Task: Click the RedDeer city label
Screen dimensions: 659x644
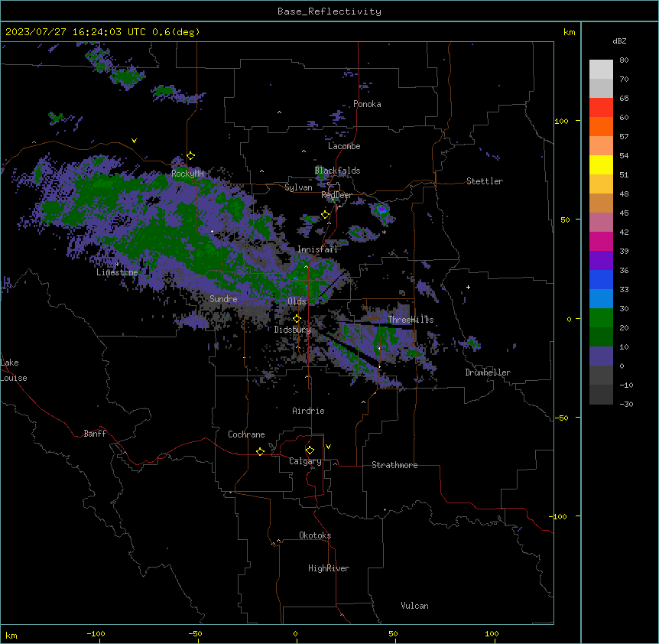Action: click(x=336, y=195)
